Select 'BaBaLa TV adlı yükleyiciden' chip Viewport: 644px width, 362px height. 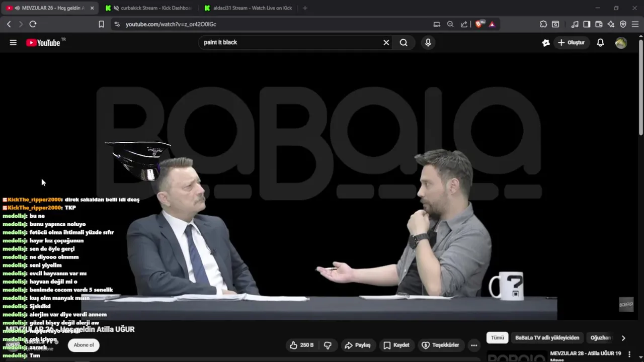[547, 338]
